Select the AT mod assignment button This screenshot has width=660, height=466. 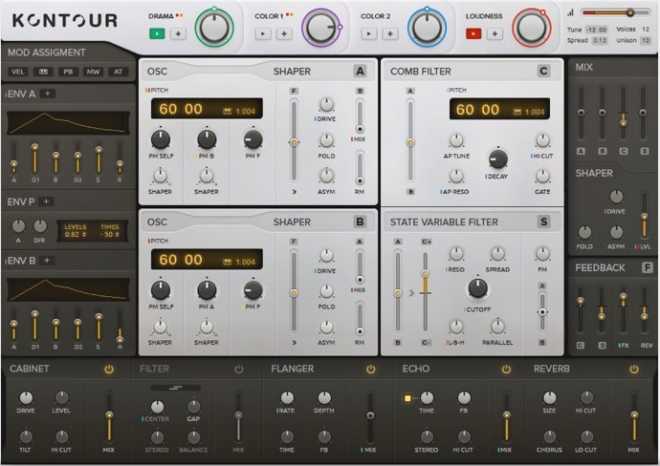tap(118, 72)
